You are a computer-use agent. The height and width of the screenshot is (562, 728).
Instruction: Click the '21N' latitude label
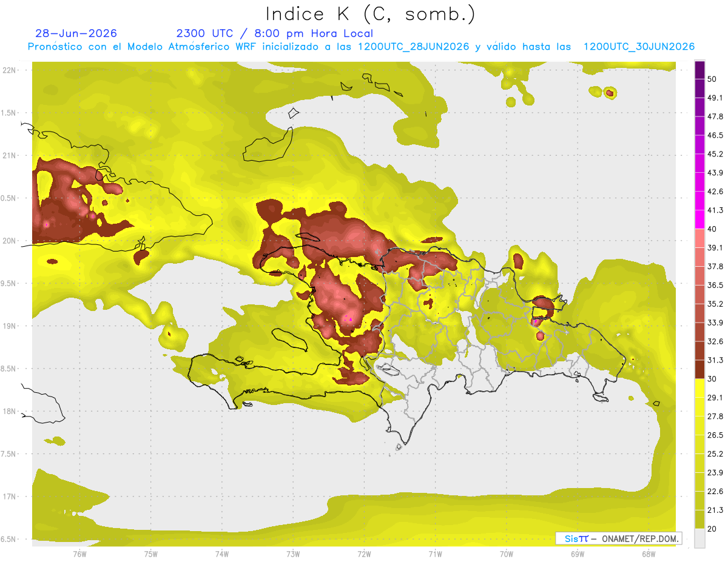[10, 155]
